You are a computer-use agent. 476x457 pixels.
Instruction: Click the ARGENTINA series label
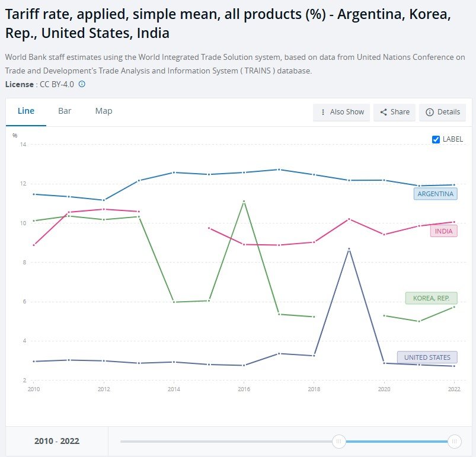(435, 194)
